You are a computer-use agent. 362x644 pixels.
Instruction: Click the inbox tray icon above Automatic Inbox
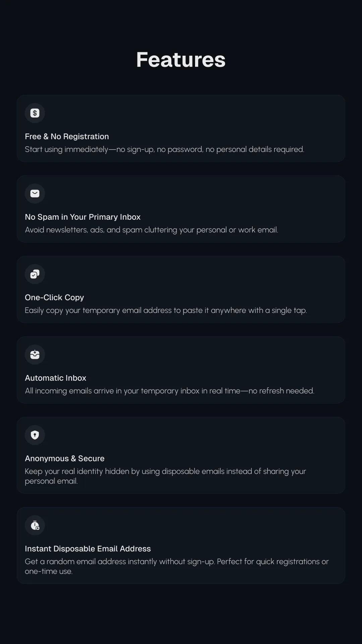tap(35, 355)
